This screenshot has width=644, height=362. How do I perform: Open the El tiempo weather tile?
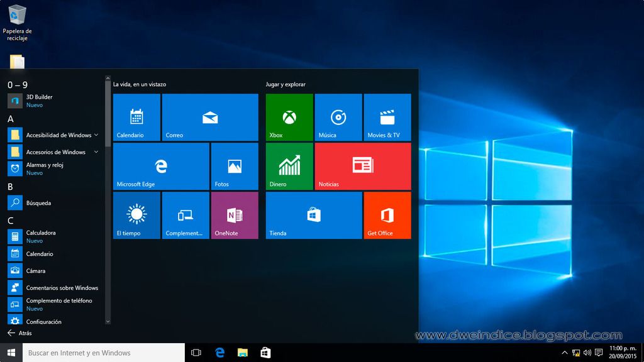(x=136, y=216)
